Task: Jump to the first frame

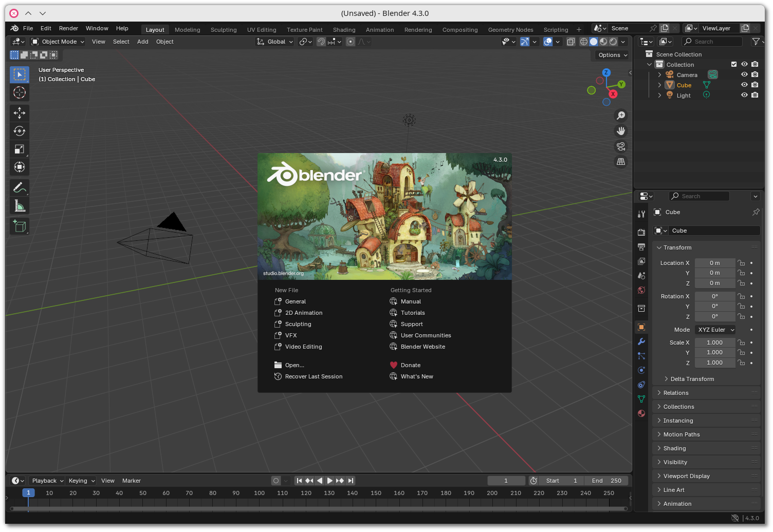Action: [x=299, y=481]
